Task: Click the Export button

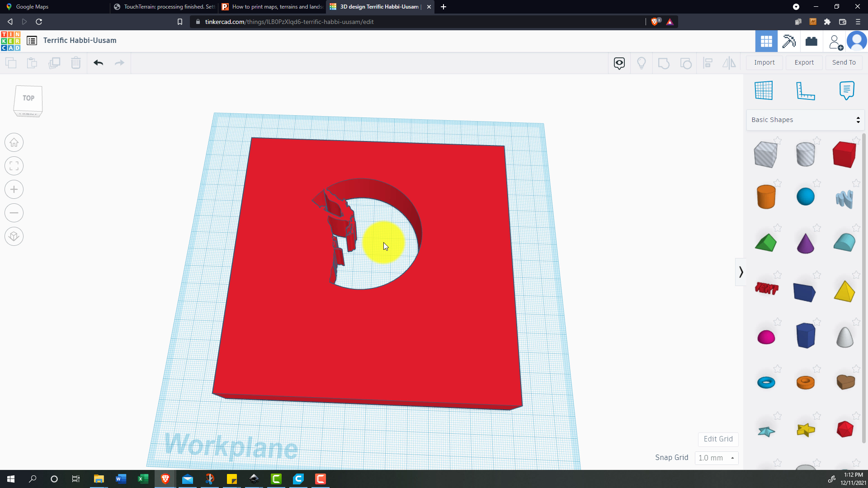Action: click(x=804, y=62)
